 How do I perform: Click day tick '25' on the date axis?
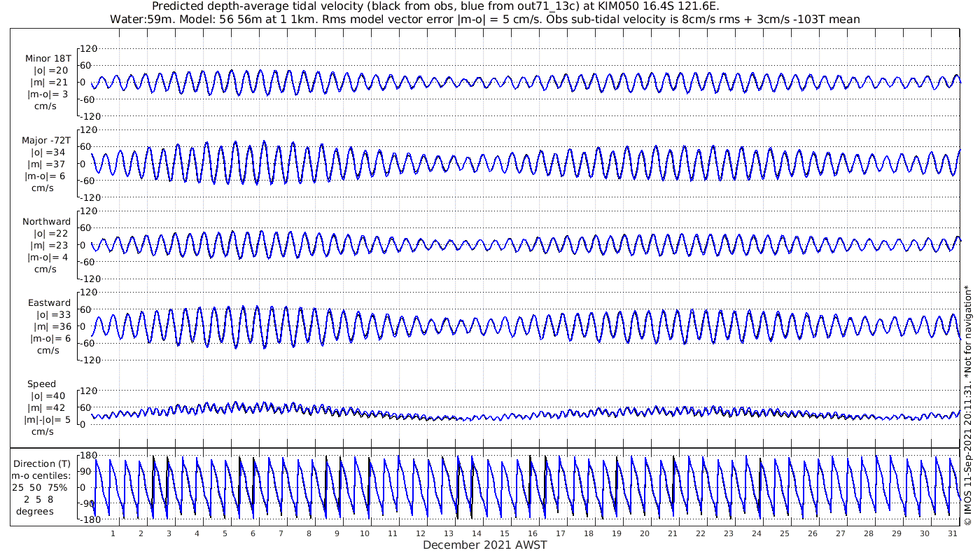[x=784, y=533]
